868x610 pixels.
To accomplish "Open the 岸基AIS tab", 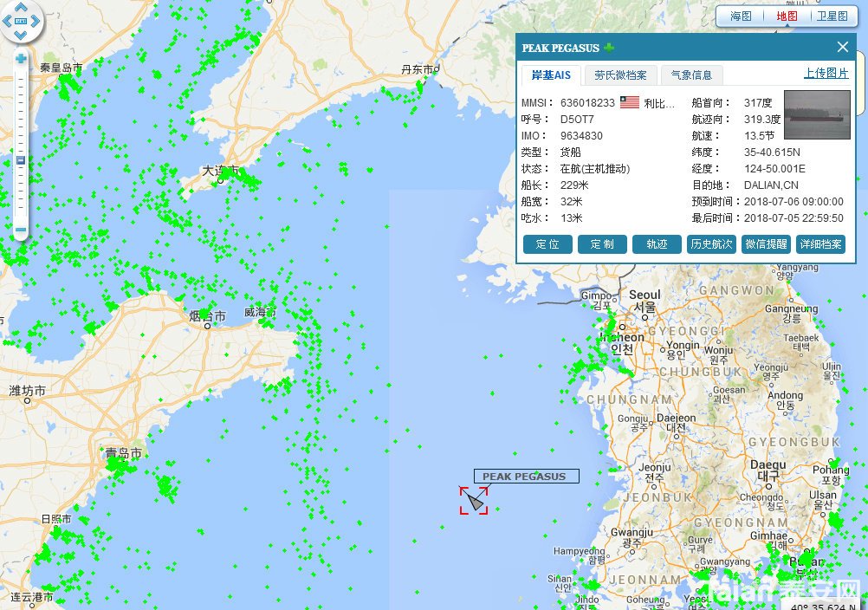I will tap(551, 75).
